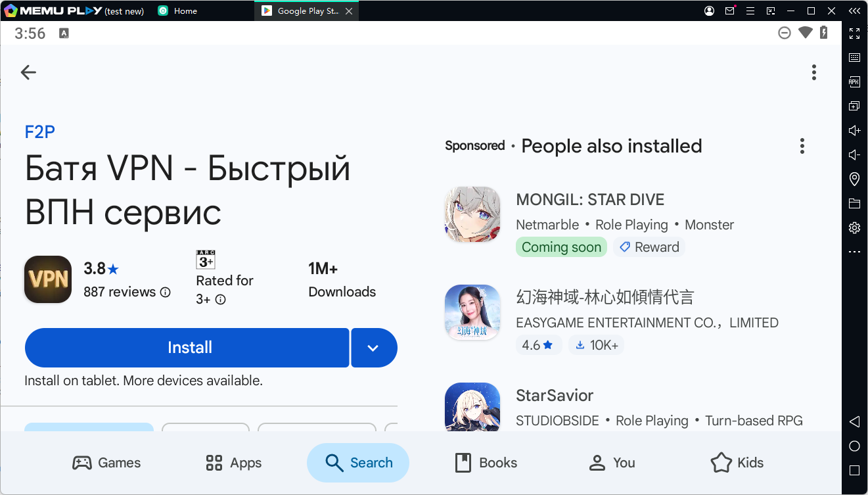Open options for the People also installed section

coord(802,146)
